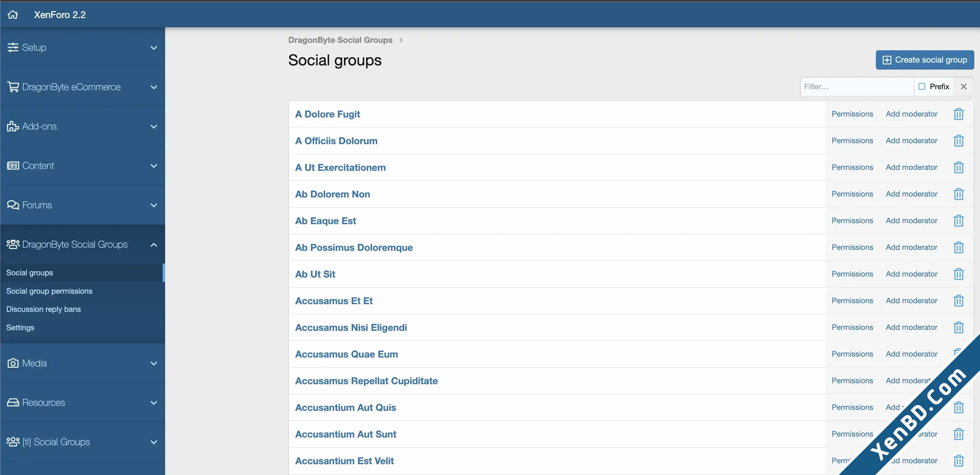This screenshot has height=475, width=980.
Task: Focus the Filter input field
Action: [x=857, y=87]
